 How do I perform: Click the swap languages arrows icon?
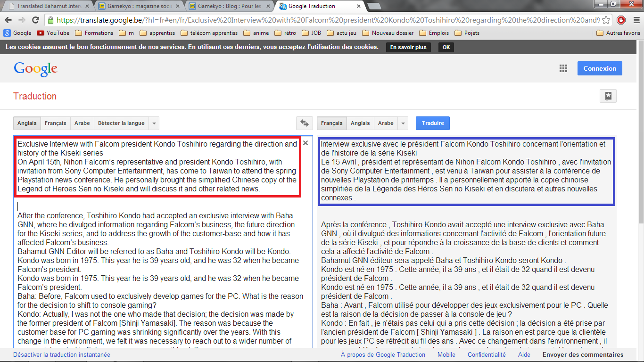(305, 123)
